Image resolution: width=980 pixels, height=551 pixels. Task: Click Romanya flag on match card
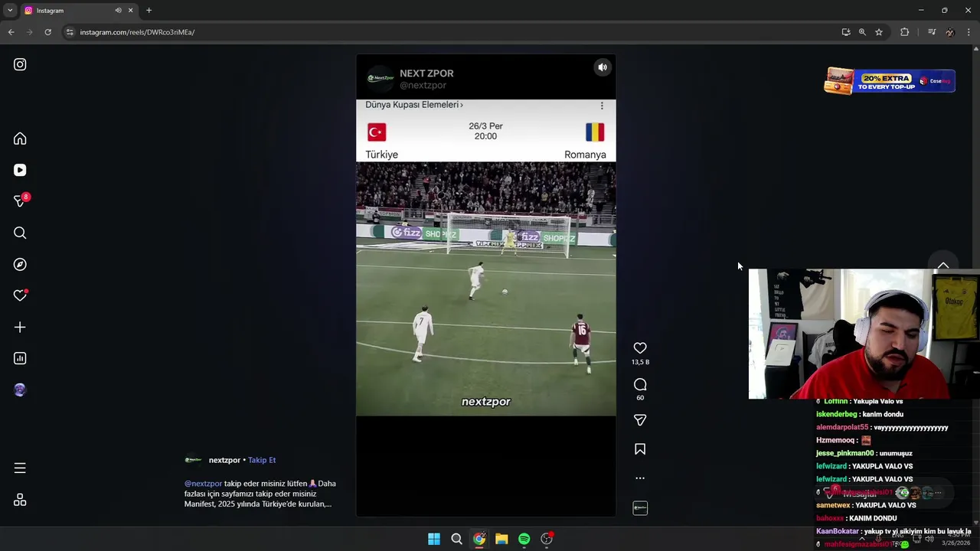595,132
